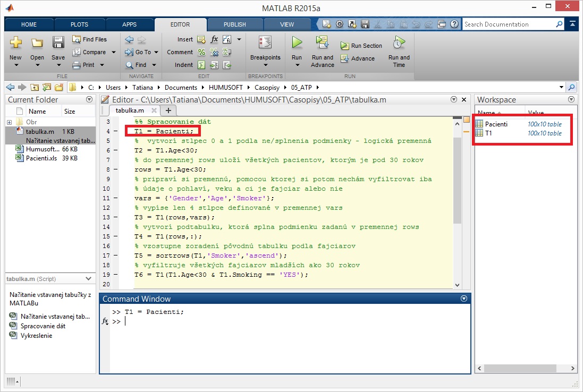Screen dimensions: 583x392
Task: Expand the Compare dropdown arrow
Action: (x=113, y=53)
